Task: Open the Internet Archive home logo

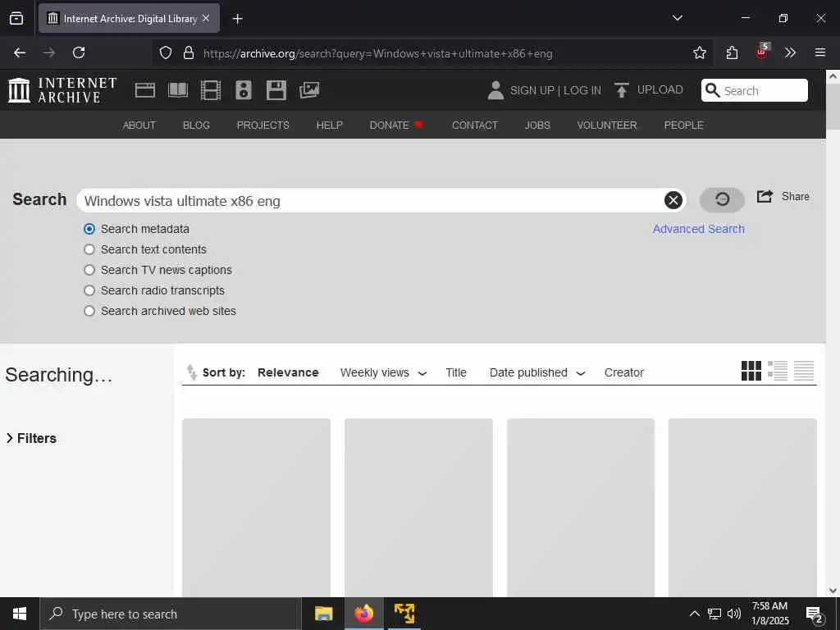Action: (x=62, y=90)
